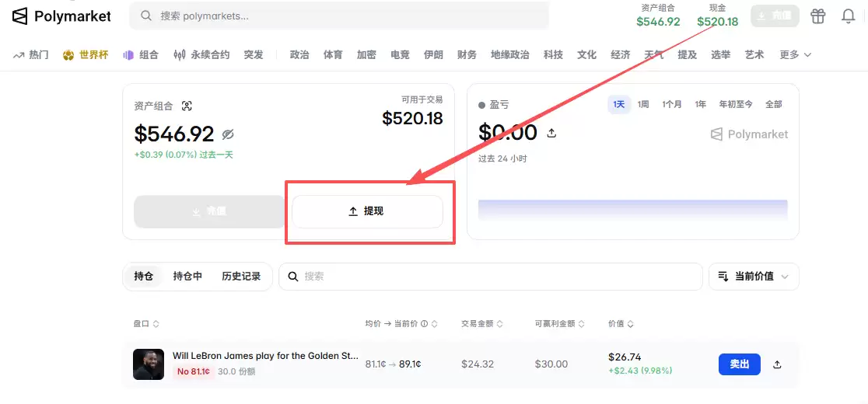Click the No 81.1¢ position badge
Image resolution: width=868 pixels, height=404 pixels.
point(194,371)
